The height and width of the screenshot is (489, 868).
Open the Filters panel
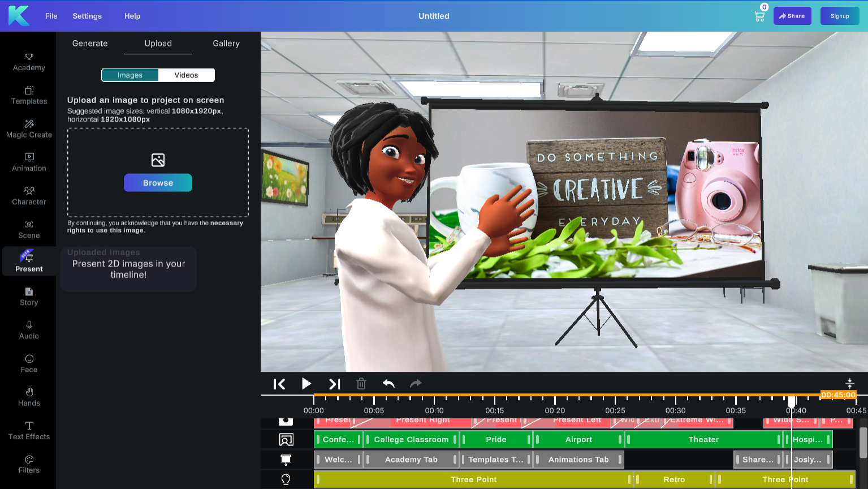coord(28,464)
